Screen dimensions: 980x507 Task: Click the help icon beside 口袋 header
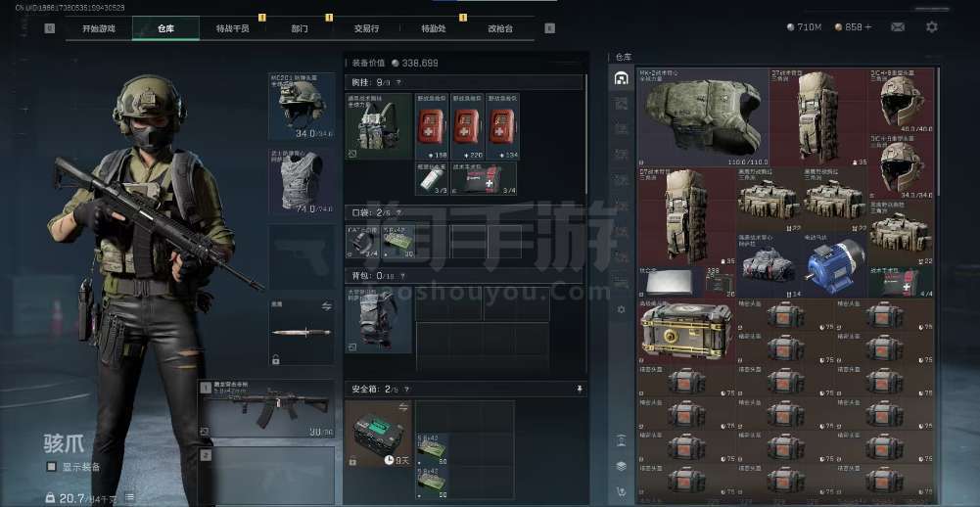[398, 211]
